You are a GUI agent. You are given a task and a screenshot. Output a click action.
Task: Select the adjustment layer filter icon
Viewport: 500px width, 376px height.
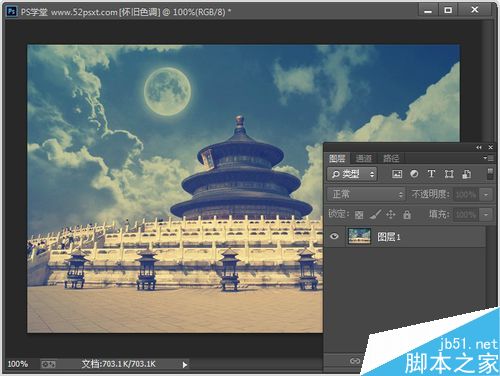coord(414,174)
